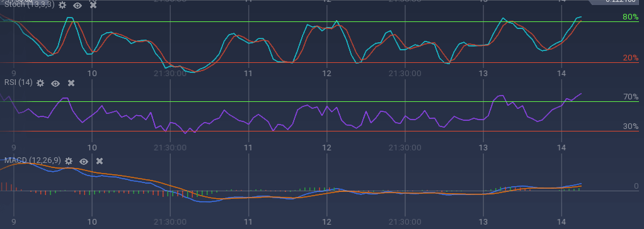Select the Stoch (13,3,3) label
Viewport: 644px width, 229px height.
pyautogui.click(x=29, y=5)
